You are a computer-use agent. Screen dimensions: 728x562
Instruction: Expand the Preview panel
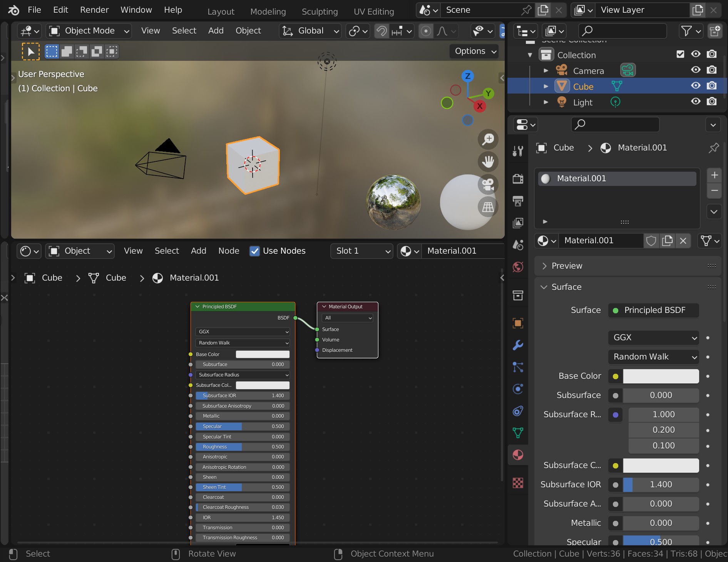567,266
